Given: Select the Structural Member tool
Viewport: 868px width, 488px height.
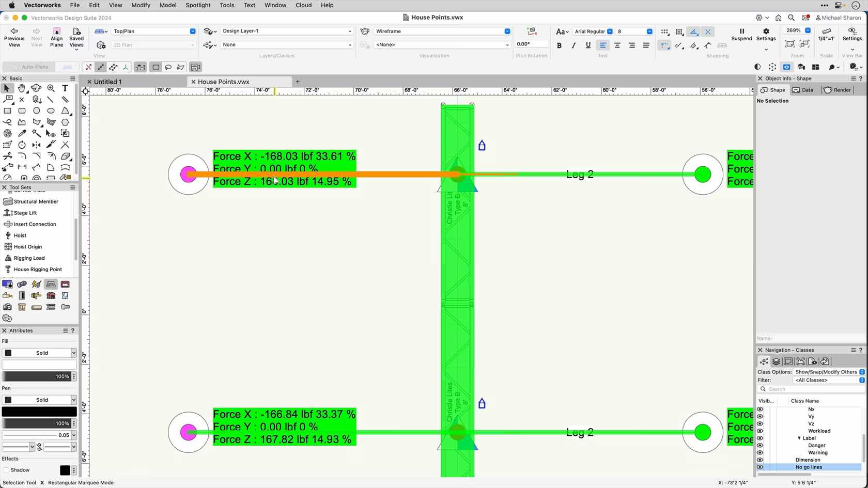Looking at the screenshot, I should [x=36, y=201].
